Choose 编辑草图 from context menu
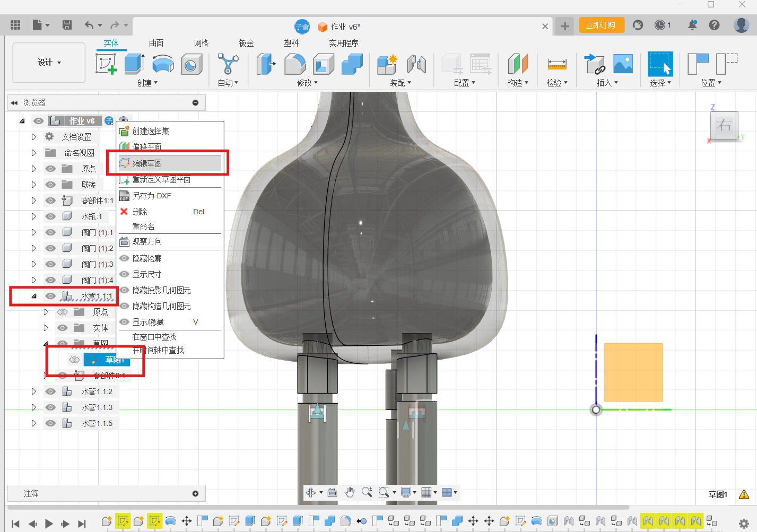Viewport: 757px width, 532px height. coord(170,163)
